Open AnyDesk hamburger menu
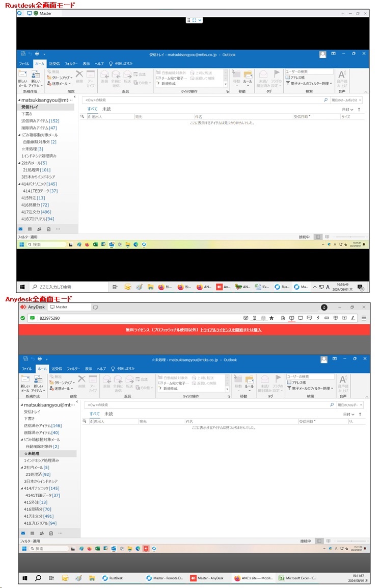The image size is (382, 588). (364, 318)
